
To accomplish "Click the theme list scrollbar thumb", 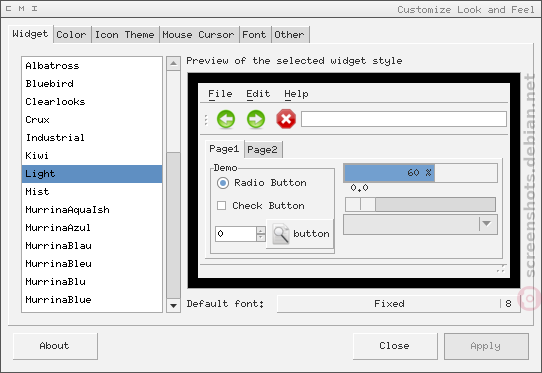I will pos(173,225).
